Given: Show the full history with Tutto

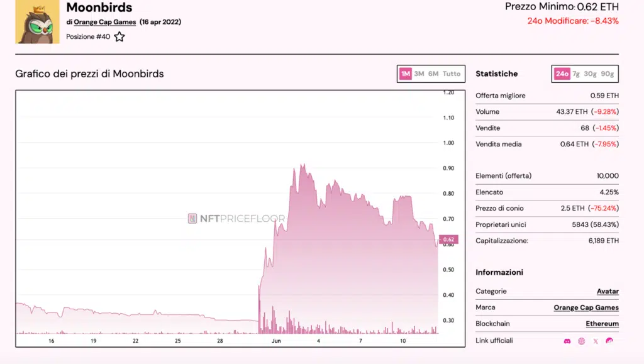Looking at the screenshot, I should (x=452, y=74).
